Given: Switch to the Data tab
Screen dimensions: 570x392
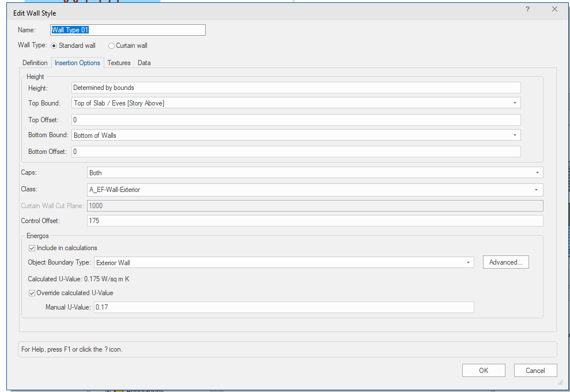Looking at the screenshot, I should (144, 63).
